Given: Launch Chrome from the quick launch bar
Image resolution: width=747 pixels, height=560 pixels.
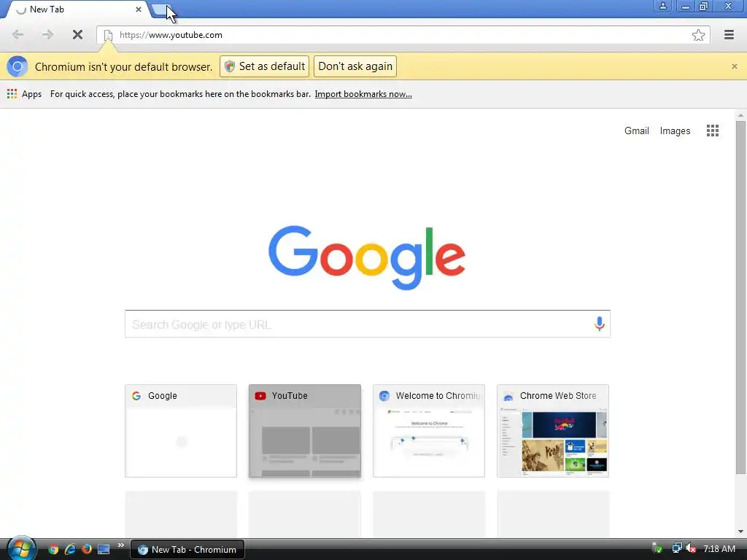Looking at the screenshot, I should point(53,550).
